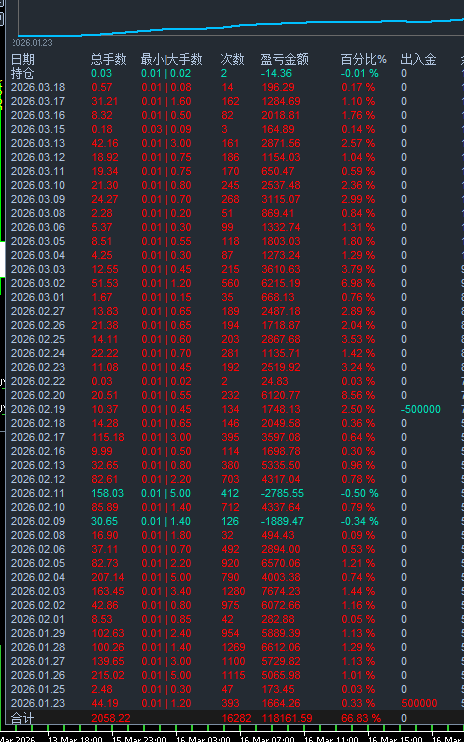Click the -14.36 profit value in 持仓 row

click(276, 73)
